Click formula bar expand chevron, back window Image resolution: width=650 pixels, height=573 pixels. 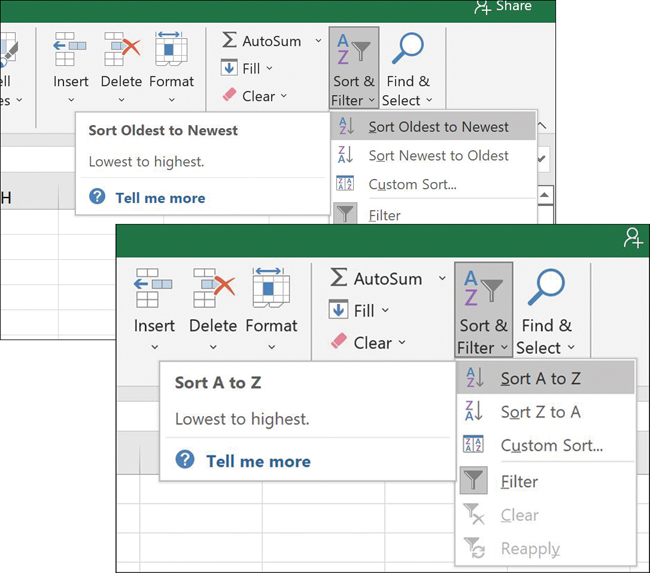542,158
